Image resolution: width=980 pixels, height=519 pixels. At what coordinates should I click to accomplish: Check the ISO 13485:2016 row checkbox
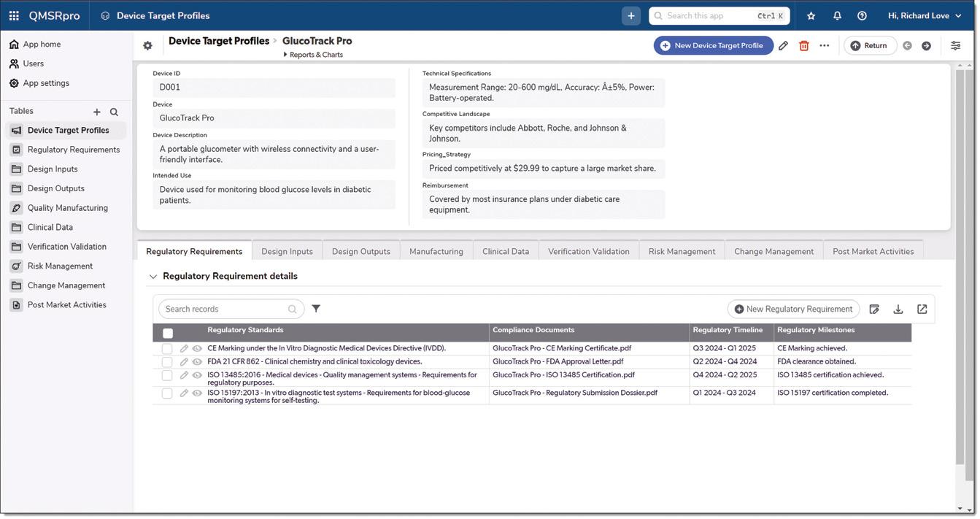[167, 375]
